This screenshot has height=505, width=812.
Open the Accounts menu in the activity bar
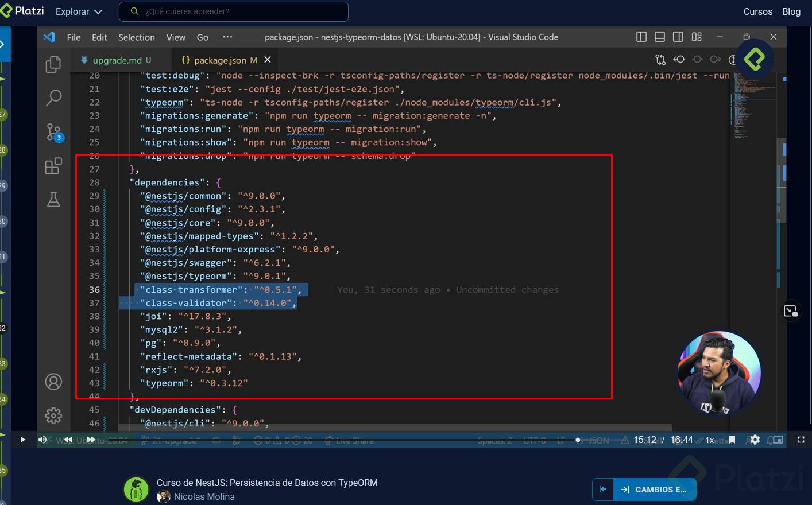[x=53, y=382]
